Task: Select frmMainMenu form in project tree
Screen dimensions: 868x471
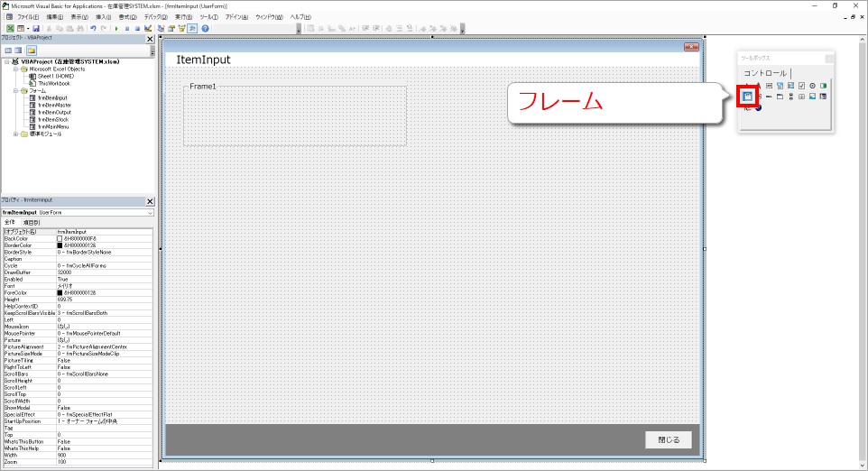Action: click(53, 126)
